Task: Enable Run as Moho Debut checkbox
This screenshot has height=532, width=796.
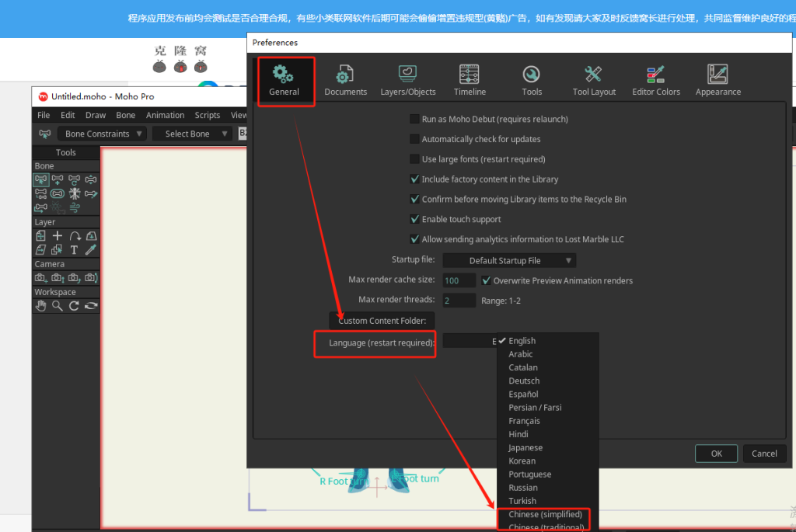Action: pyautogui.click(x=414, y=119)
